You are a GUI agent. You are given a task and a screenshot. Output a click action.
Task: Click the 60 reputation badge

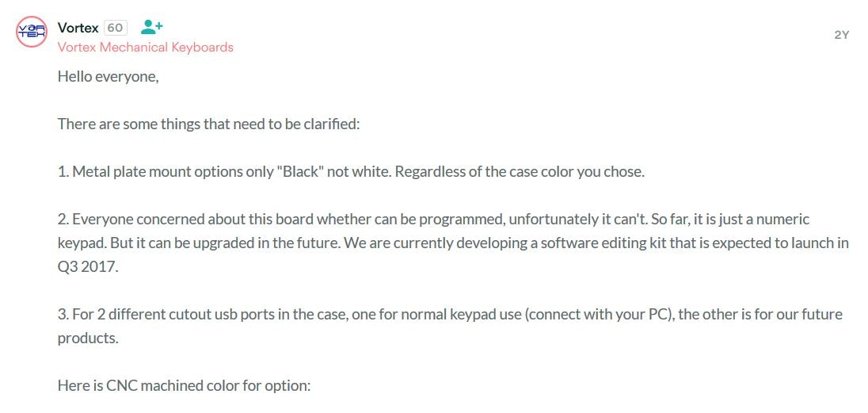[115, 28]
